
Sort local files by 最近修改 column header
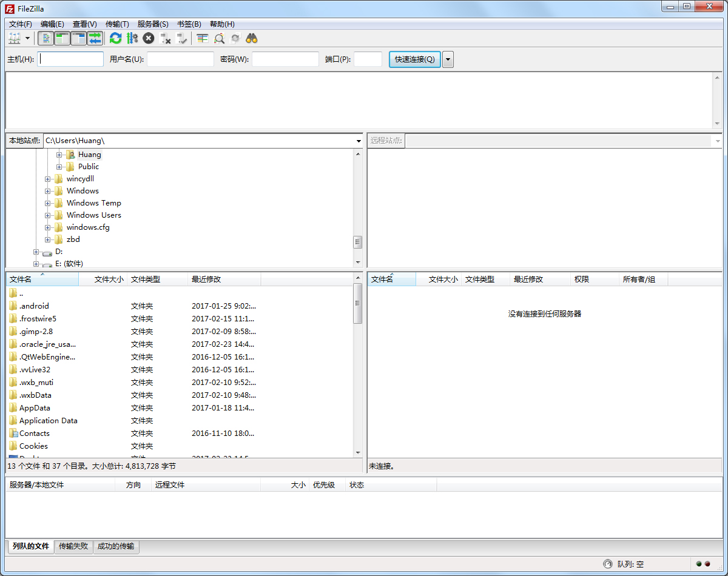coord(206,280)
